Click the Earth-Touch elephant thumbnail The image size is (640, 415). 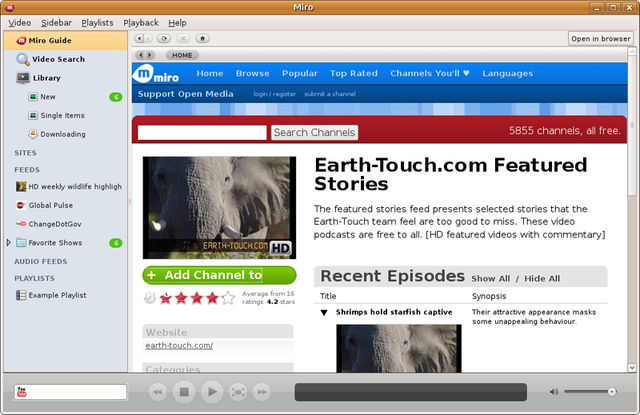click(219, 208)
